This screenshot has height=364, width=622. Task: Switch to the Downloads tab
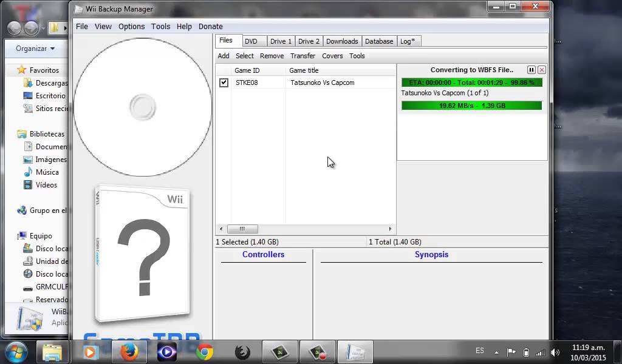pos(342,41)
